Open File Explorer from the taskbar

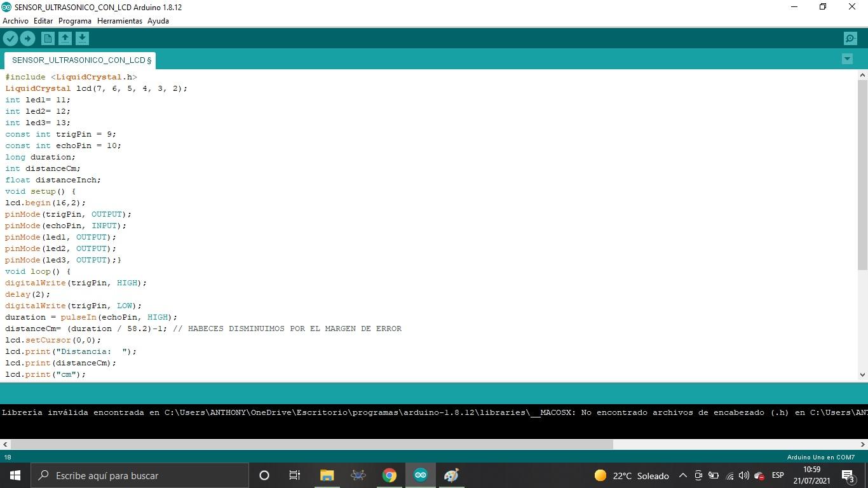(x=327, y=475)
